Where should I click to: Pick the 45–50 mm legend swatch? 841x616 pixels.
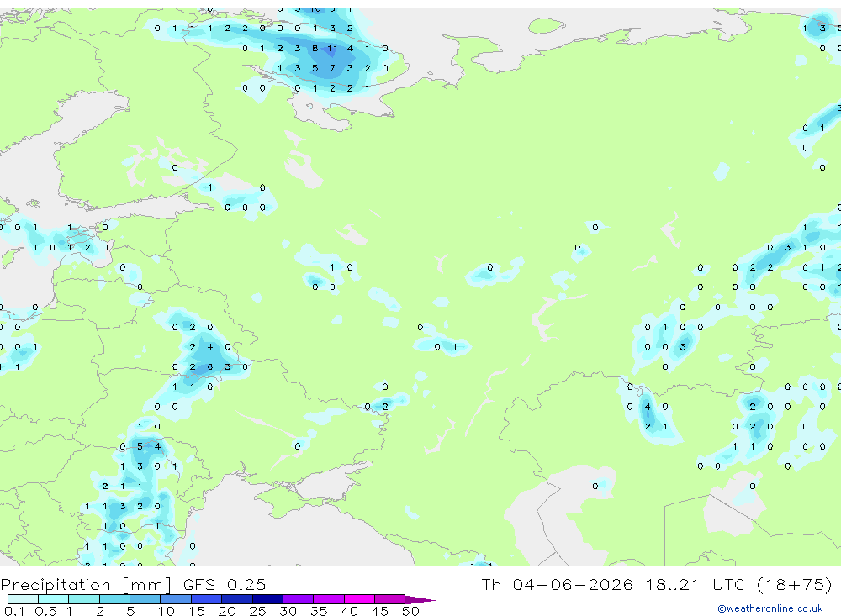pos(389,599)
